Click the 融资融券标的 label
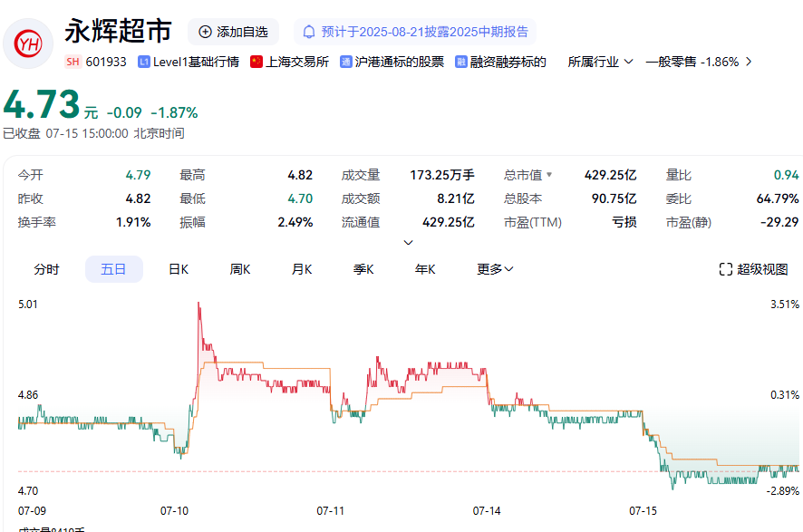The image size is (803, 532). click(x=508, y=62)
